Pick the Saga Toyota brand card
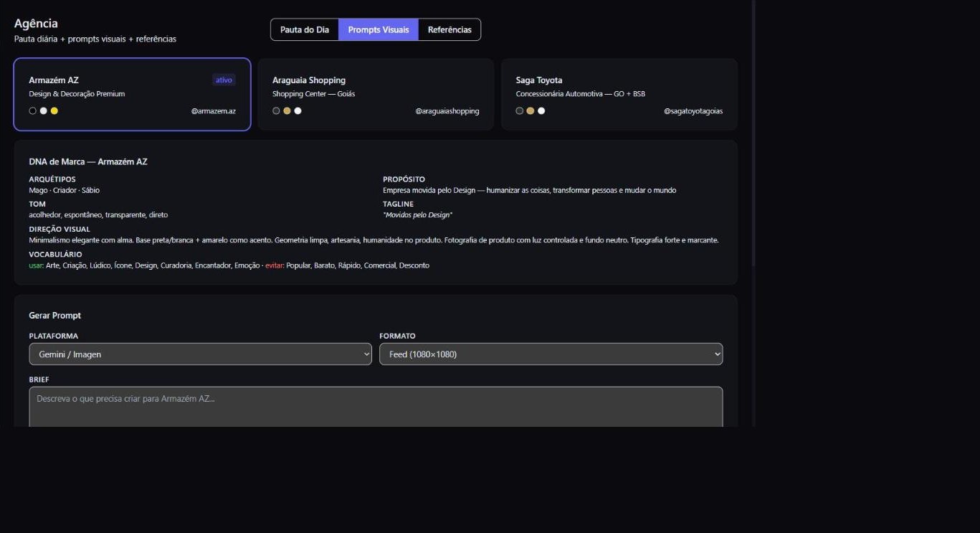This screenshot has width=980, height=533. coord(619,95)
